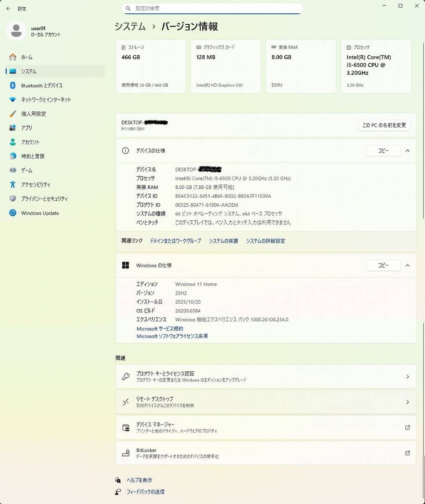Image resolution: width=425 pixels, height=504 pixels.
Task: Open Microsoft サービス規約 link
Action: coord(160,329)
